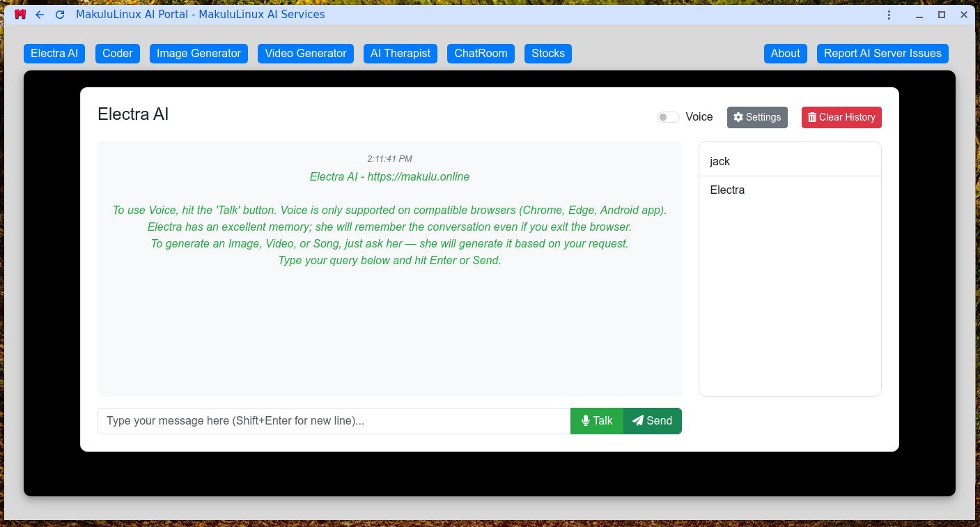The image size is (980, 527).
Task: Click Report AI Server Issues
Action: tap(882, 54)
